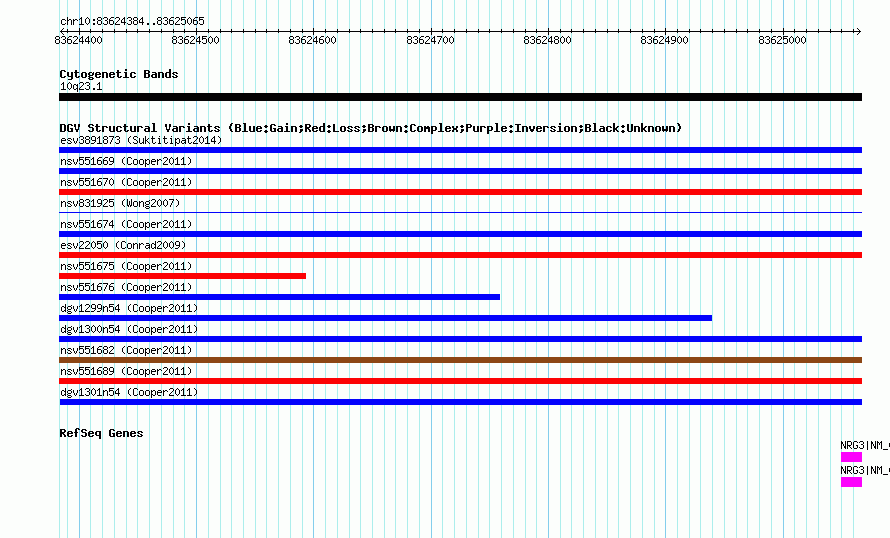Viewport: 890px width, 538px height.
Task: Open variant esv22050 (Conrad2009) label
Action: 123,245
